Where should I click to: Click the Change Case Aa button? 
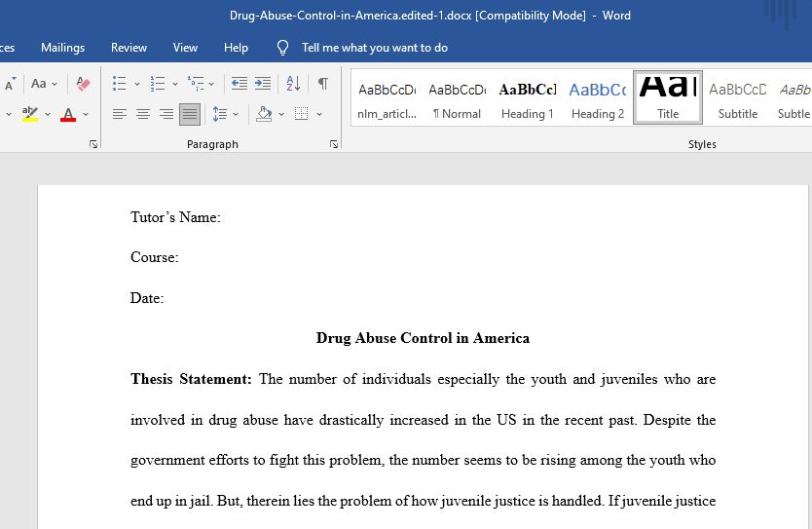coord(39,84)
